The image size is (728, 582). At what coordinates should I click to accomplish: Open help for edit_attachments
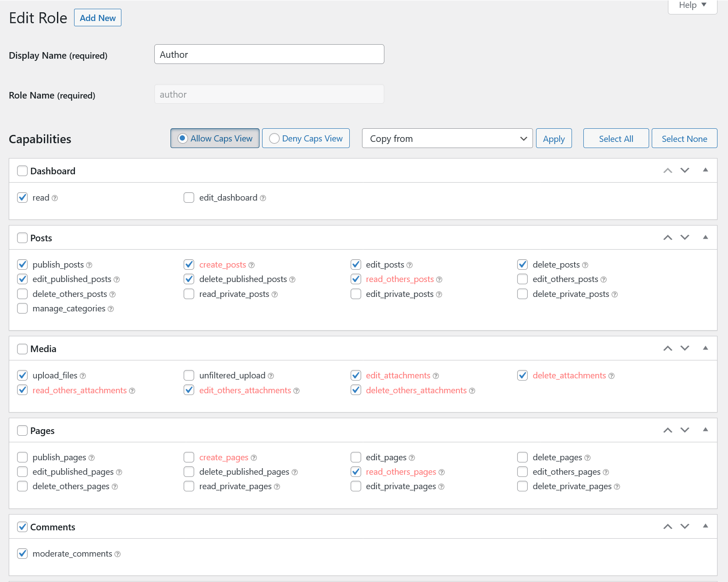pyautogui.click(x=436, y=376)
